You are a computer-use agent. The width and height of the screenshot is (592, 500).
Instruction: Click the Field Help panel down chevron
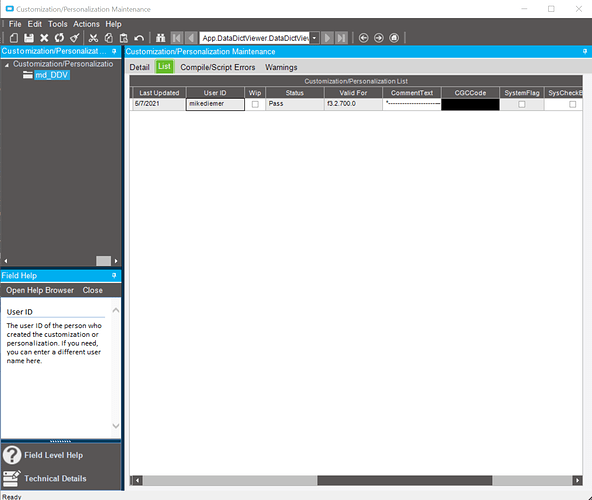116,426
